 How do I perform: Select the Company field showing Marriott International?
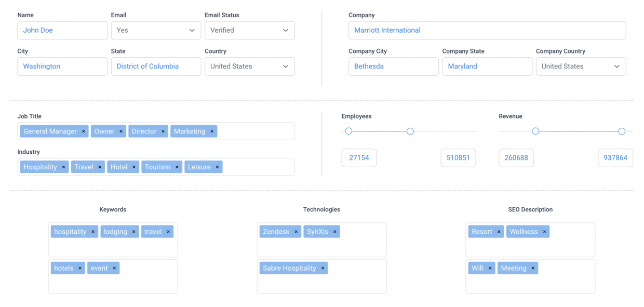(x=487, y=30)
